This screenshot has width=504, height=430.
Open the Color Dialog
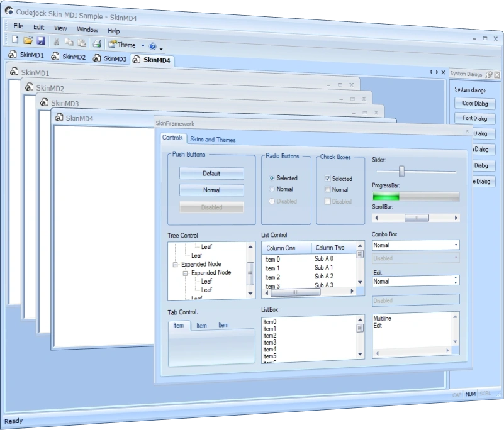pyautogui.click(x=475, y=103)
